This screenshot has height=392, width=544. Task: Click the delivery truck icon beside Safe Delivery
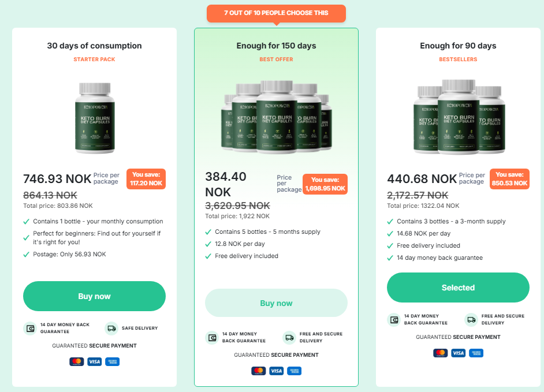tap(111, 328)
